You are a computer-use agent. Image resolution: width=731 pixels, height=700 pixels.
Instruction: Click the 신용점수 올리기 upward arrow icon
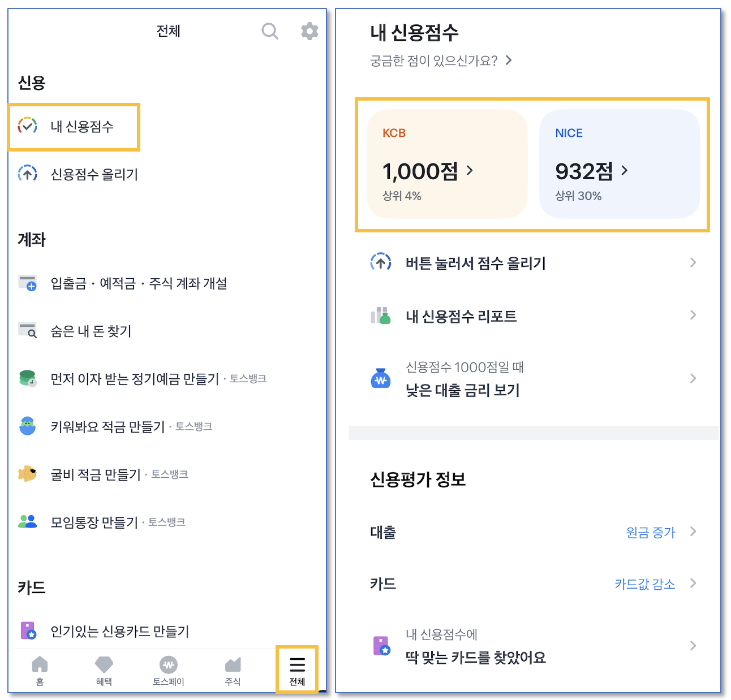[28, 174]
